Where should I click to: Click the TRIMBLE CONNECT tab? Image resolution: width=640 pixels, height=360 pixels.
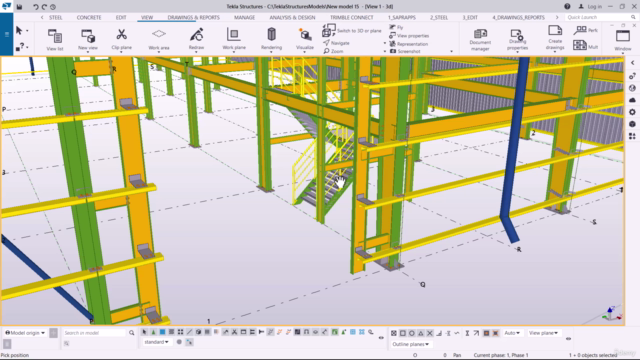coord(351,18)
